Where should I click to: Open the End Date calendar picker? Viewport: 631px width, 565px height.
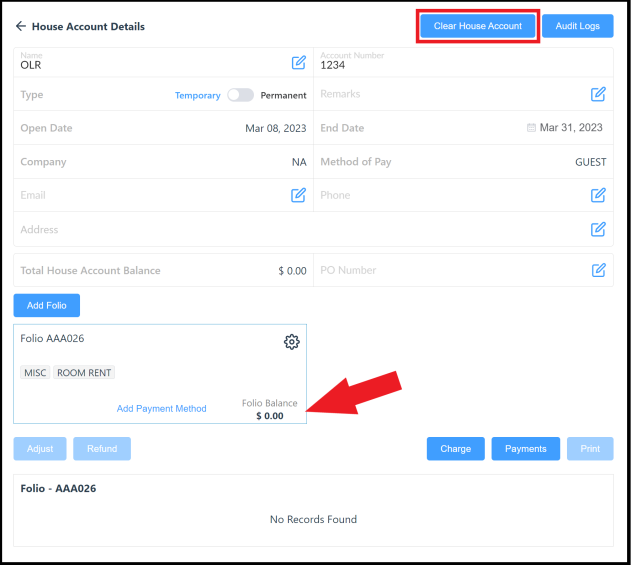point(531,128)
